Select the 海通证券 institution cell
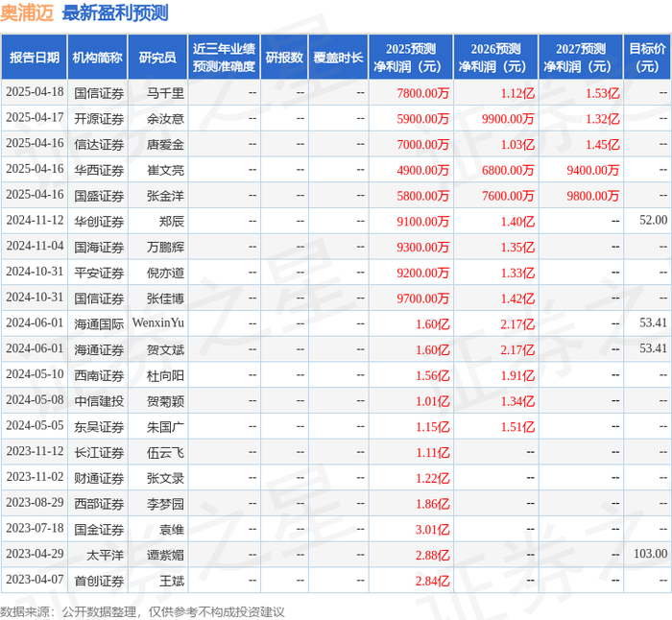This screenshot has height=620, width=672. click(x=99, y=350)
